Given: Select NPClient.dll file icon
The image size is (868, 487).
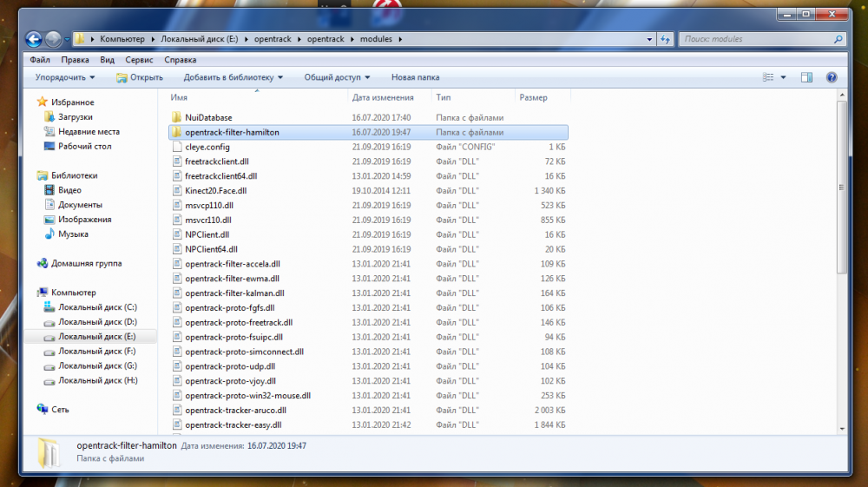Looking at the screenshot, I should point(176,234).
